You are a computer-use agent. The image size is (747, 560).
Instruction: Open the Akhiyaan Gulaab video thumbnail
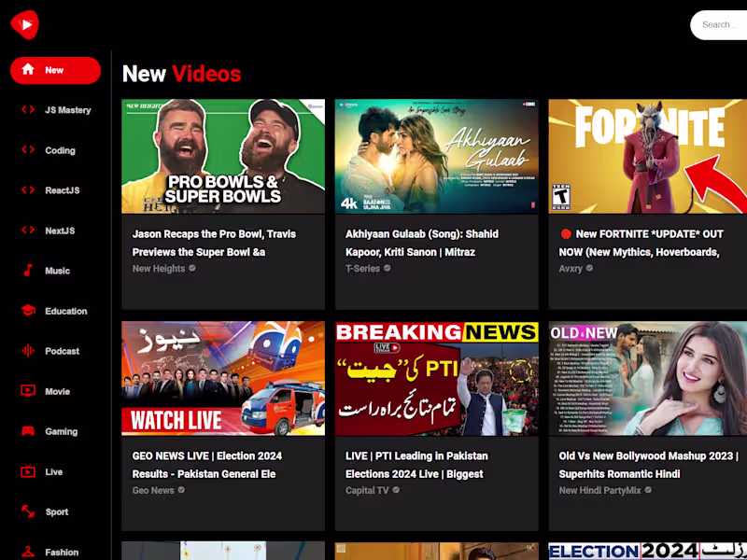(436, 156)
